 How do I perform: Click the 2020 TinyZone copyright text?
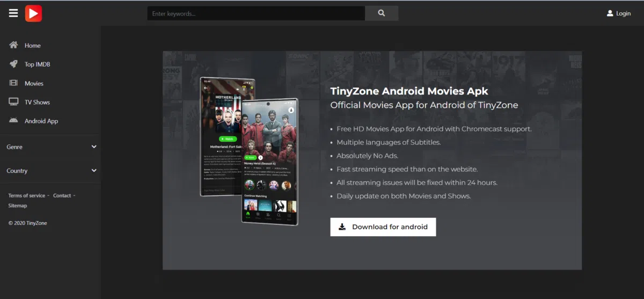coord(27,223)
